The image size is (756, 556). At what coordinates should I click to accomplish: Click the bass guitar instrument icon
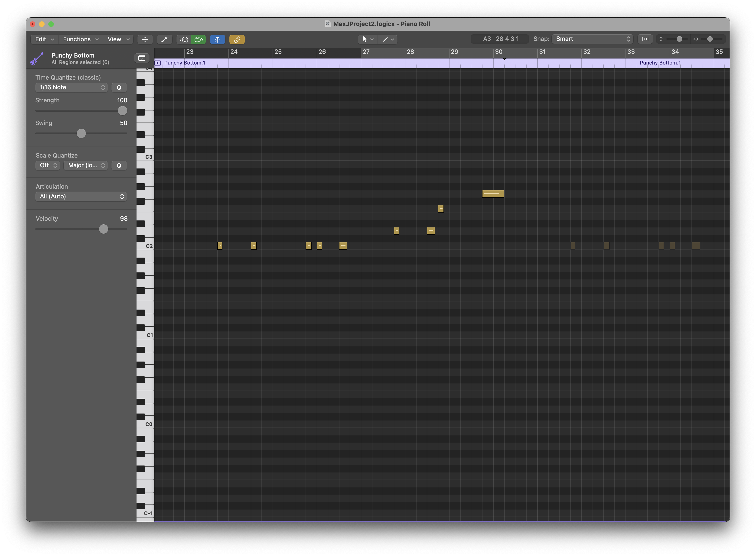pyautogui.click(x=37, y=58)
